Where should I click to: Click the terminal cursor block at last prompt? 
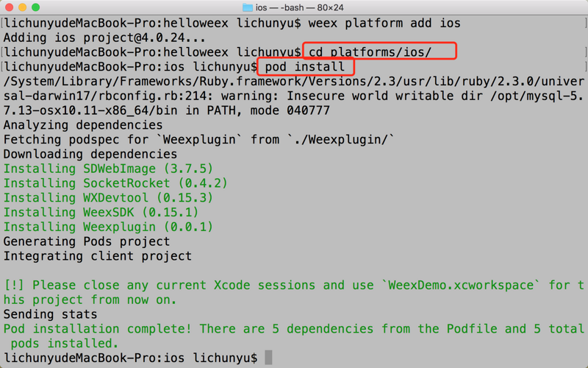pyautogui.click(x=268, y=358)
